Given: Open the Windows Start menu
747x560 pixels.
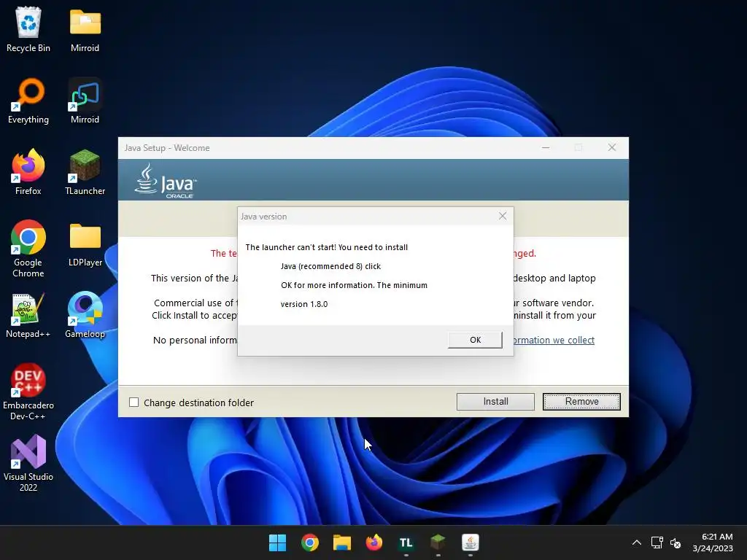Looking at the screenshot, I should (277, 542).
